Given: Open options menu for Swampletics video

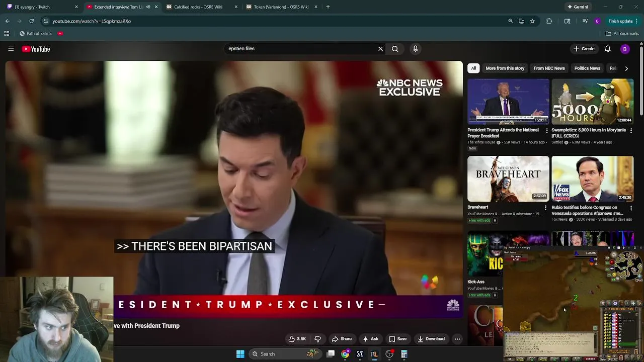Looking at the screenshot, I should [x=631, y=131].
